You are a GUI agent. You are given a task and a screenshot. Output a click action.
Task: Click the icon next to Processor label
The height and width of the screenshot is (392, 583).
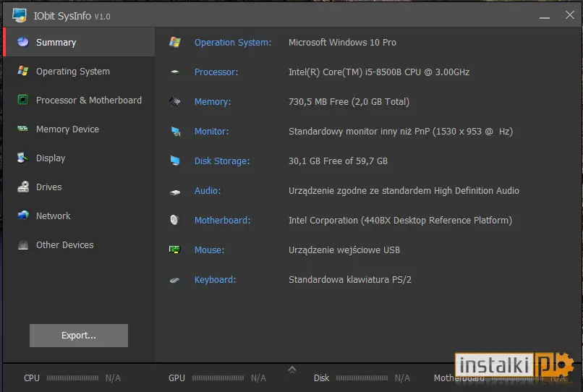[175, 72]
